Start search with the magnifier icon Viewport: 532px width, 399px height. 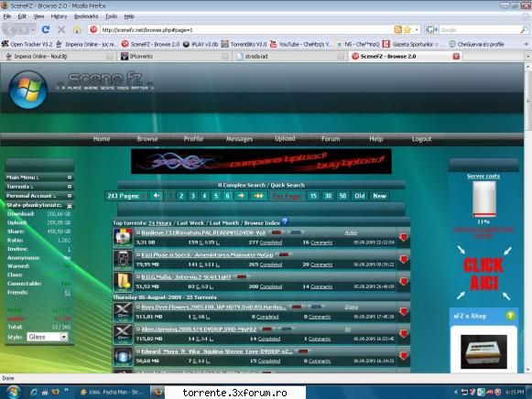524,29
